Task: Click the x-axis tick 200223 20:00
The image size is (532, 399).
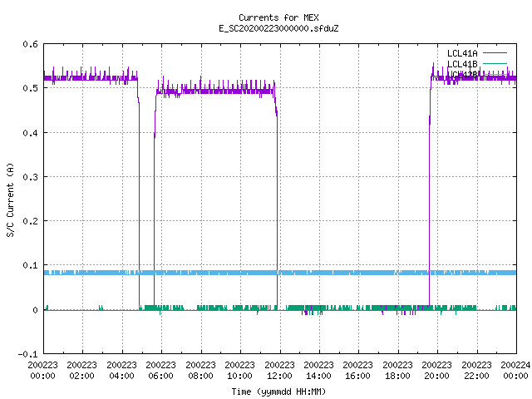Action: (437, 370)
